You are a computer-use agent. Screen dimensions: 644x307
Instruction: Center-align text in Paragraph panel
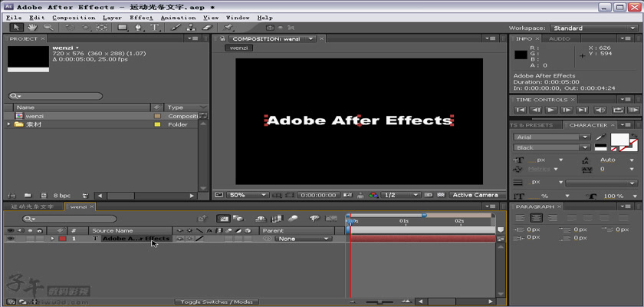537,218
